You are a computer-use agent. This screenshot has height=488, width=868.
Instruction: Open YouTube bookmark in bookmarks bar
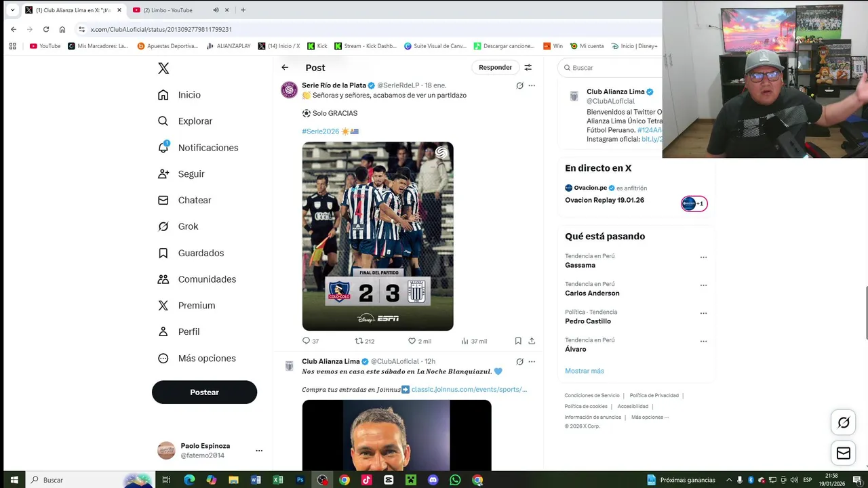[x=45, y=46]
